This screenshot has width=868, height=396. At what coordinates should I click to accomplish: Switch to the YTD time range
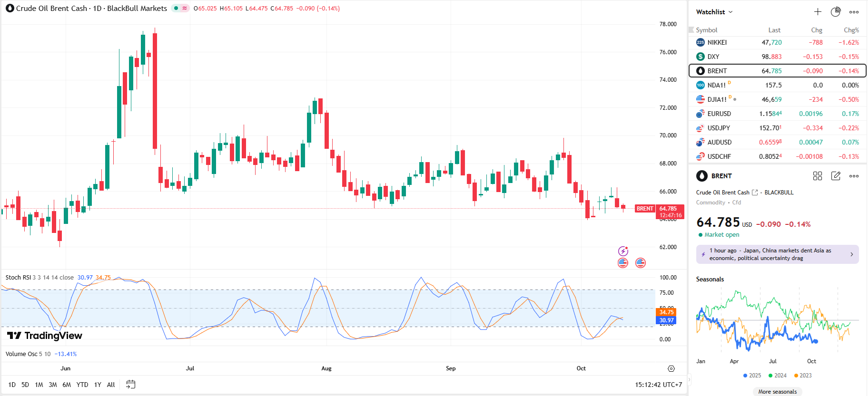[x=82, y=385]
